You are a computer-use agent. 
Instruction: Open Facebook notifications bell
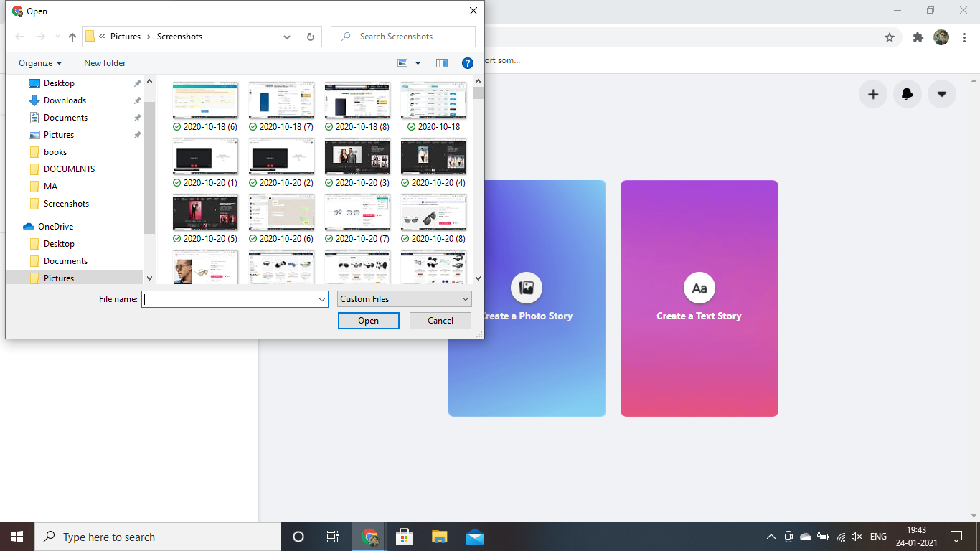[x=907, y=94]
